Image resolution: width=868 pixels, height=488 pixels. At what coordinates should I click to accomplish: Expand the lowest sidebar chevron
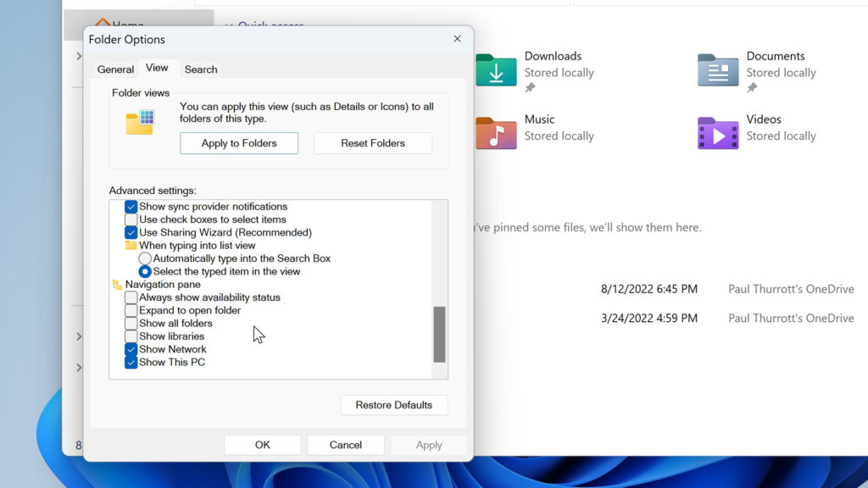tap(79, 368)
